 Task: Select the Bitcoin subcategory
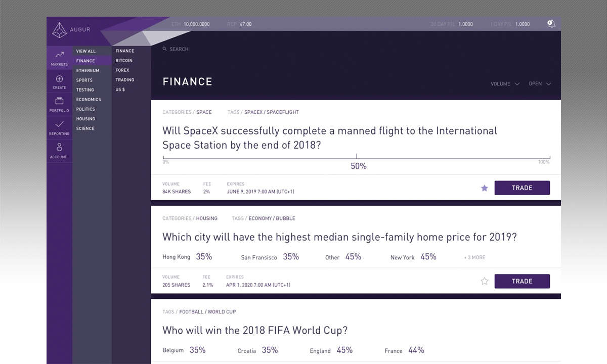[124, 61]
